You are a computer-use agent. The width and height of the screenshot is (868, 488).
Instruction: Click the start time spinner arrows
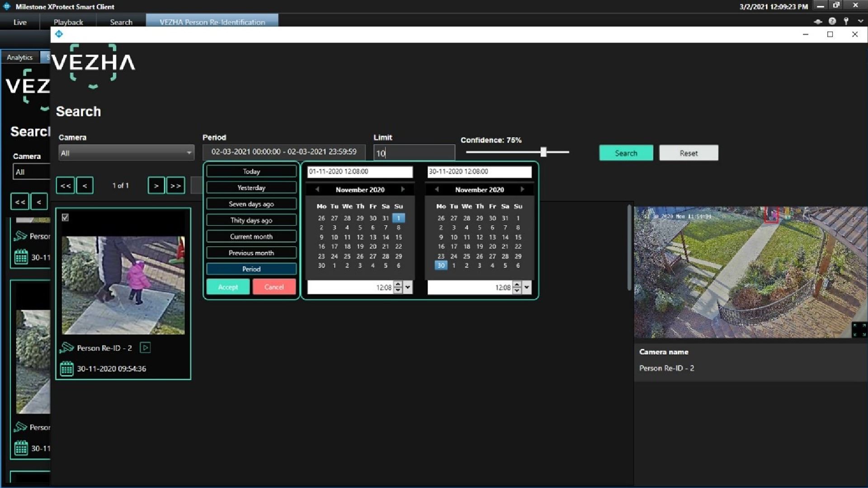tap(398, 287)
